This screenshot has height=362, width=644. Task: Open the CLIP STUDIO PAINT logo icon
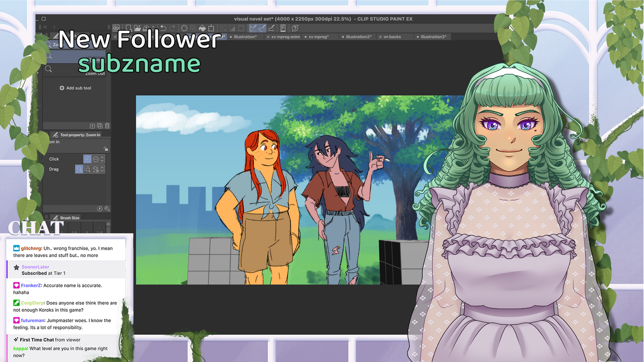(116, 28)
